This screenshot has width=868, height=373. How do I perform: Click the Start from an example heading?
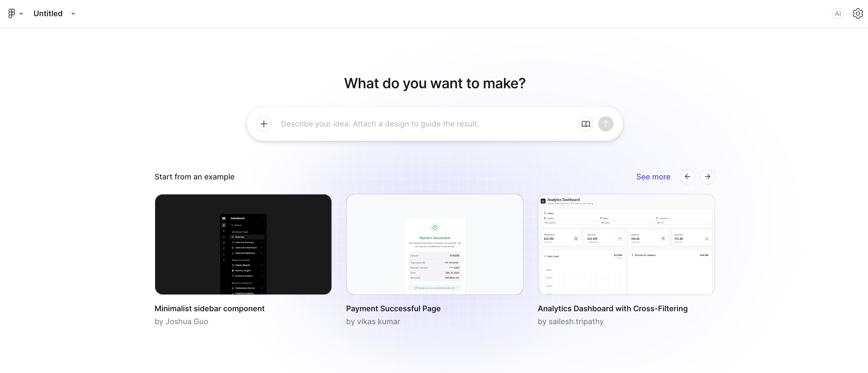pos(195,176)
